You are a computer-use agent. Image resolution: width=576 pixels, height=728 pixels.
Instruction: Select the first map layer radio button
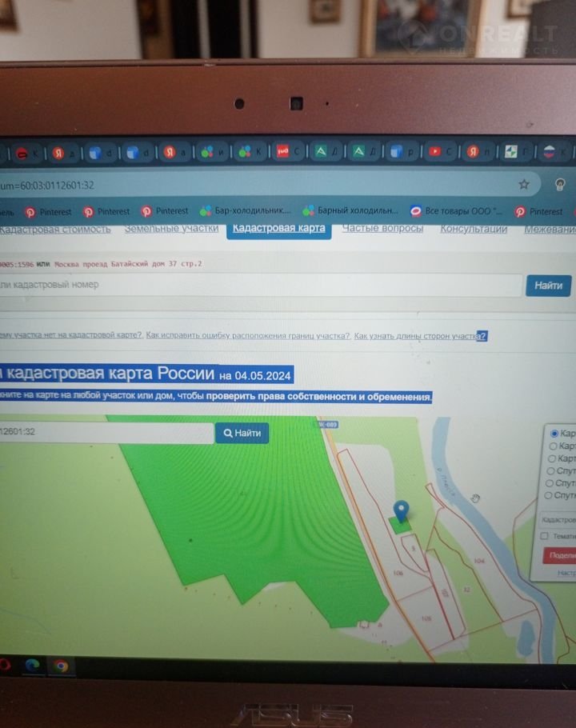coord(554,434)
